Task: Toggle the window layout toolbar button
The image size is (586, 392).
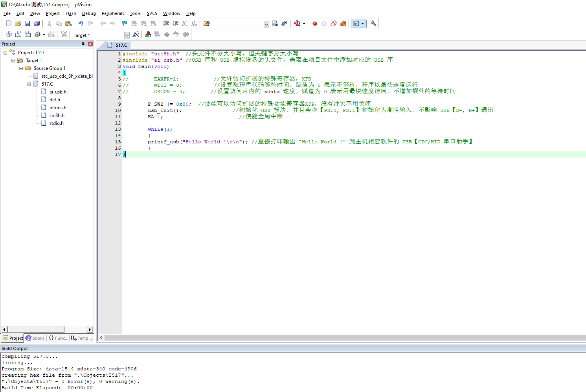Action: click(x=356, y=24)
